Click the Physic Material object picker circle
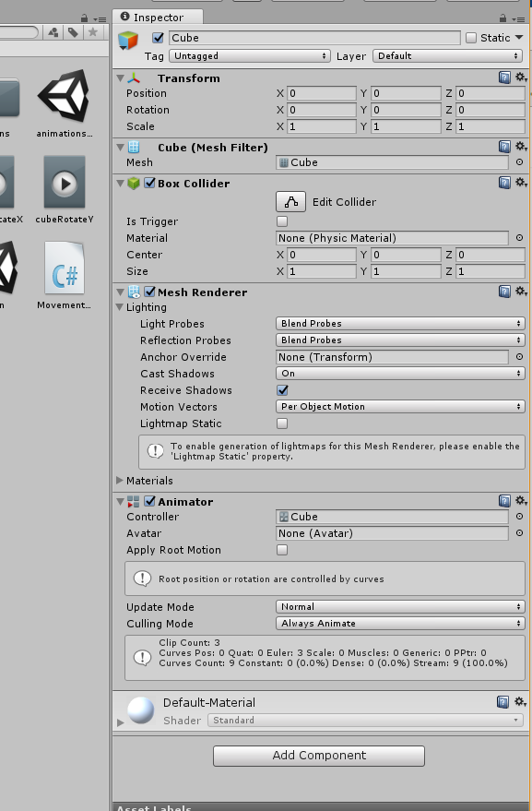532x811 pixels. pos(520,237)
